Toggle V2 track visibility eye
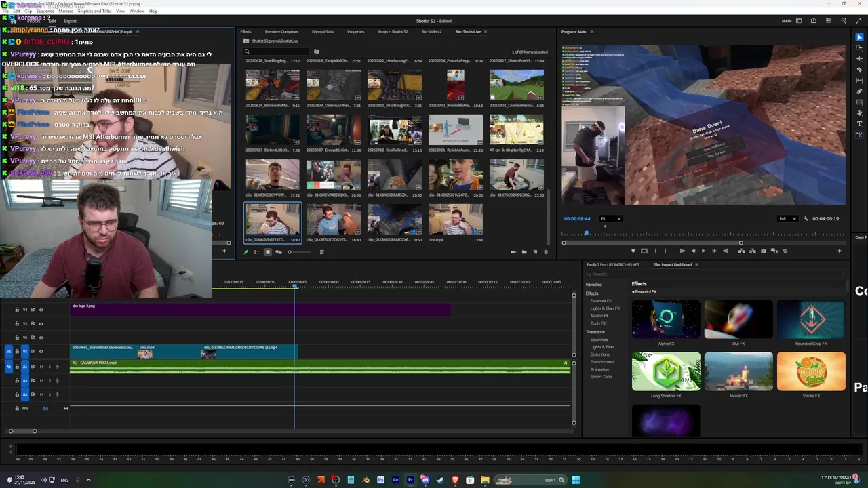Image resolution: width=868 pixels, height=488 pixels. tap(41, 338)
